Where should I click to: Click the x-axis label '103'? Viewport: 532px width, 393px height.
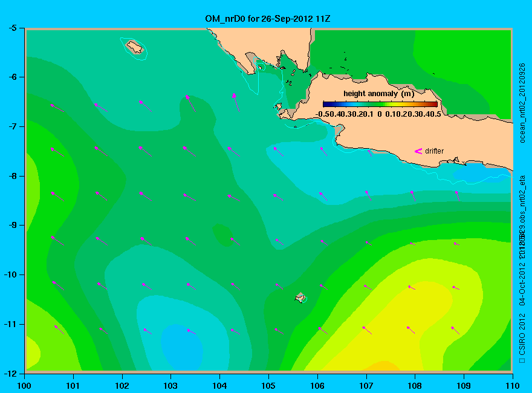tap(170, 386)
